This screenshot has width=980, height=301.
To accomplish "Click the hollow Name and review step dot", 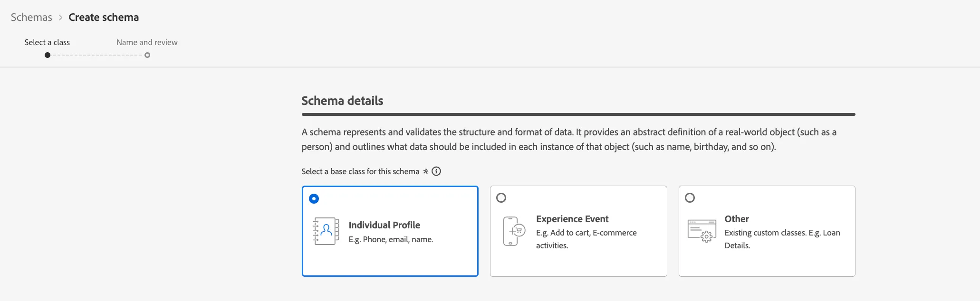I will [x=147, y=55].
